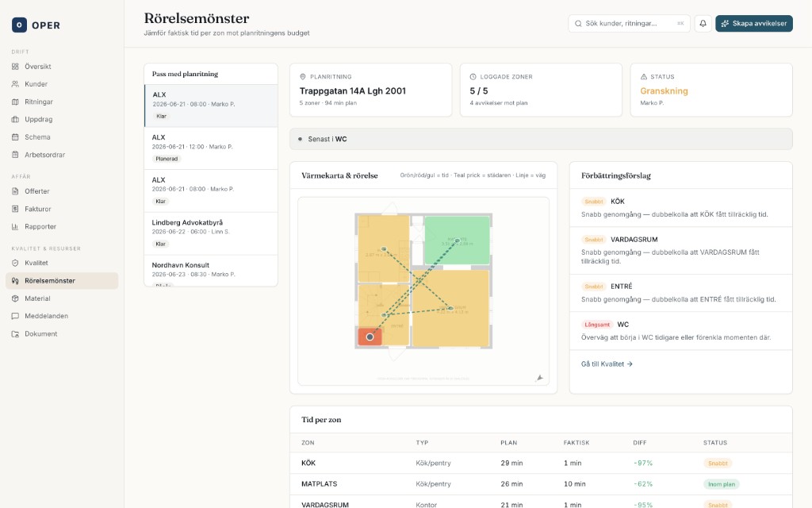
Task: Open Kunder via its people icon
Action: tap(15, 84)
